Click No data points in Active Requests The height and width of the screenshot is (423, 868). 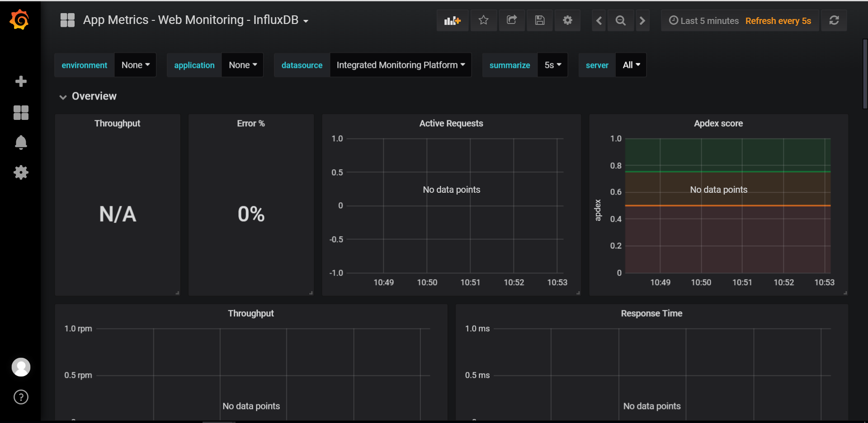tap(451, 190)
